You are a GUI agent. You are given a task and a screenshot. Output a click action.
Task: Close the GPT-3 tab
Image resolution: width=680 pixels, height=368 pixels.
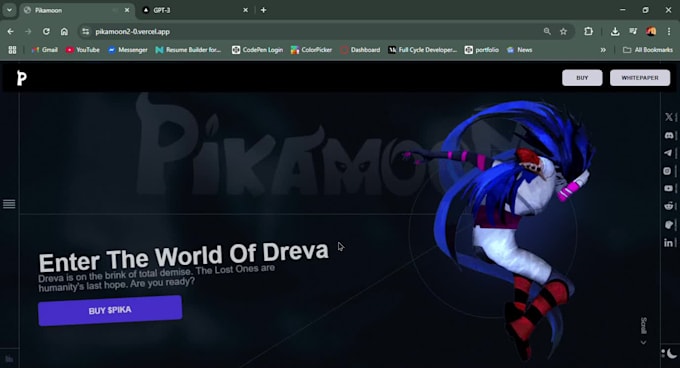coord(245,10)
